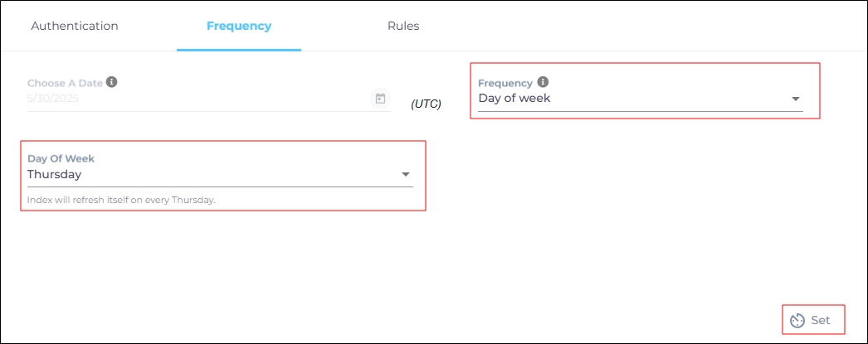Viewport: 868px width, 344px height.
Task: Click the Day Of Week field label
Action: [x=61, y=158]
